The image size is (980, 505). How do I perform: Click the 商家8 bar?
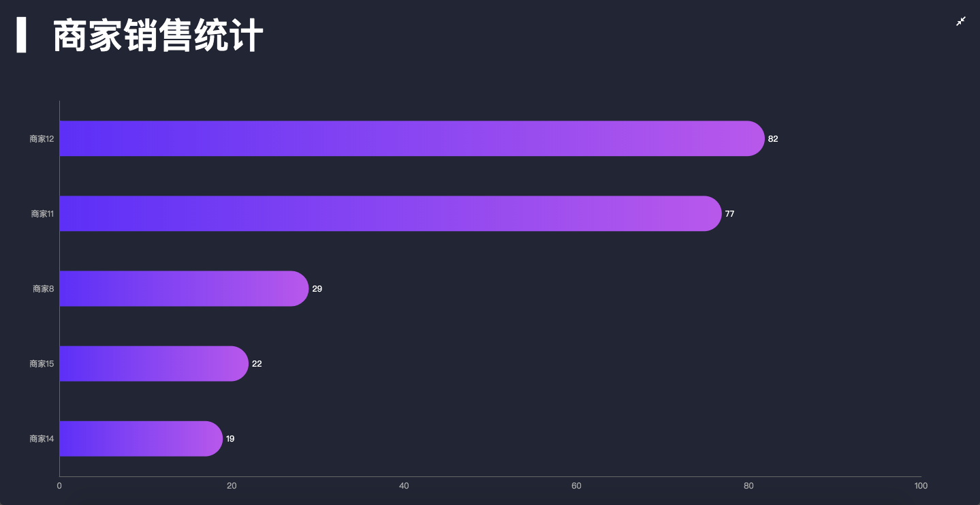tap(183, 288)
